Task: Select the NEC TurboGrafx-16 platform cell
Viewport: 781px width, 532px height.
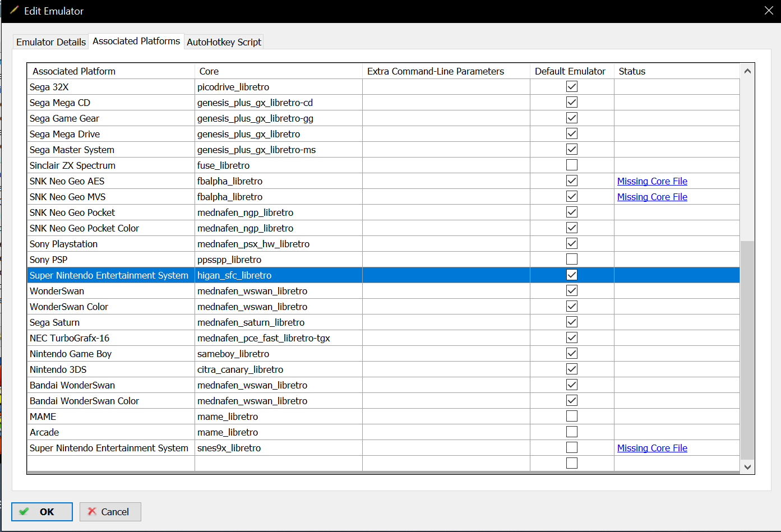Action: (111, 338)
